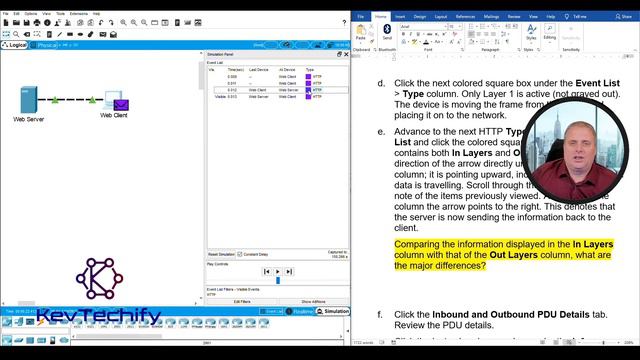The height and width of the screenshot is (360, 640).
Task: Click the envelope PDU on Web Client
Action: click(121, 105)
